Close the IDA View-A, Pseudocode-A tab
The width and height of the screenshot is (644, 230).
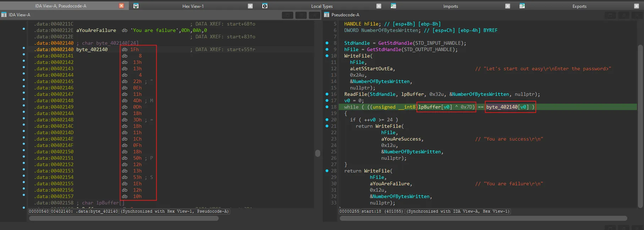(121, 6)
